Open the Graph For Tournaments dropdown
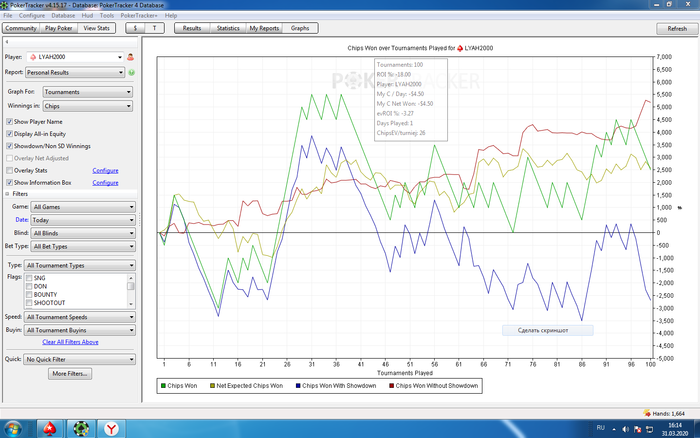This screenshot has height=438, width=700. pos(88,93)
